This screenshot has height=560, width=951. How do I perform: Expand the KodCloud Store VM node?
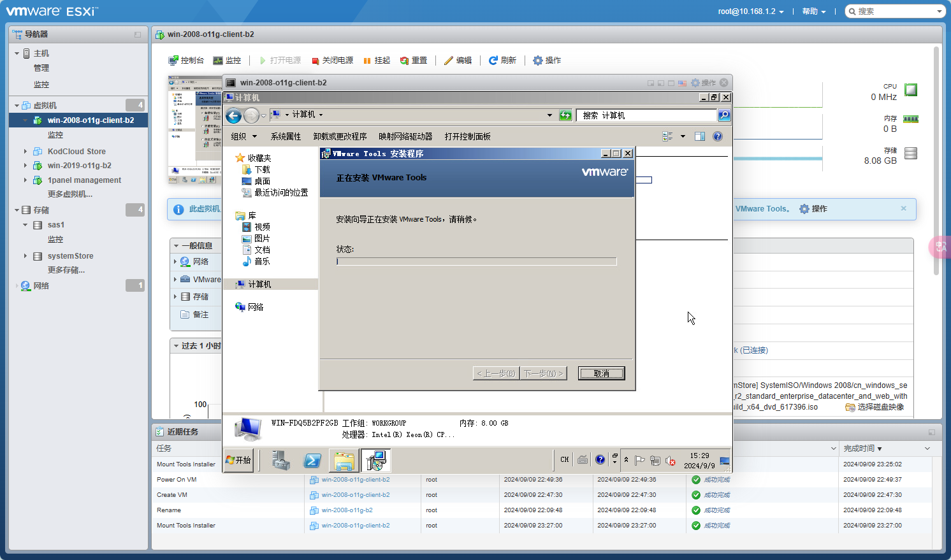[x=25, y=152]
